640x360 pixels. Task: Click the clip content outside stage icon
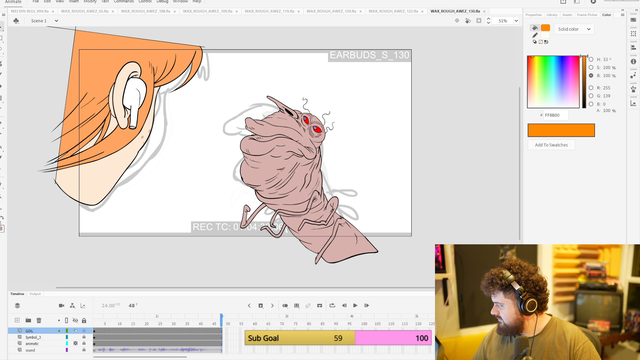point(479,21)
